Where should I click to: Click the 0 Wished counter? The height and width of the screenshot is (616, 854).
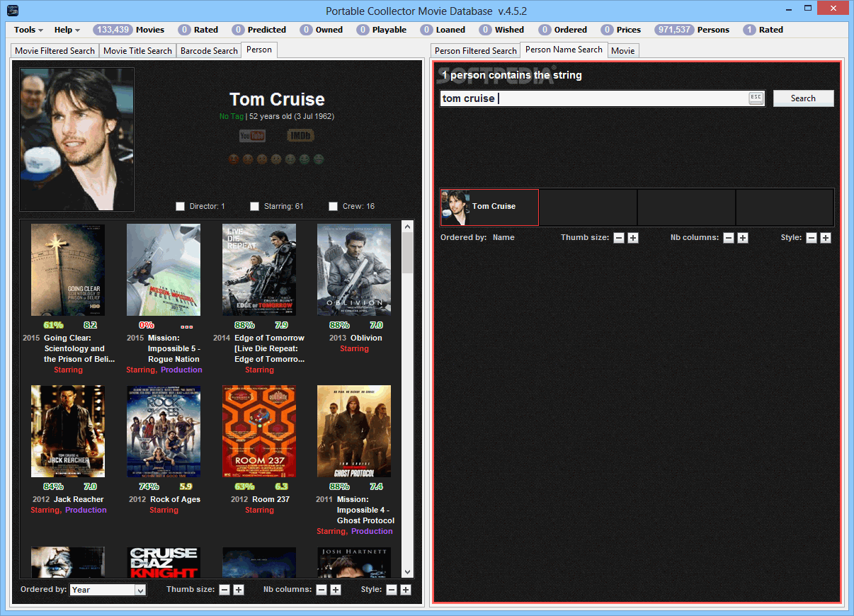(x=501, y=30)
